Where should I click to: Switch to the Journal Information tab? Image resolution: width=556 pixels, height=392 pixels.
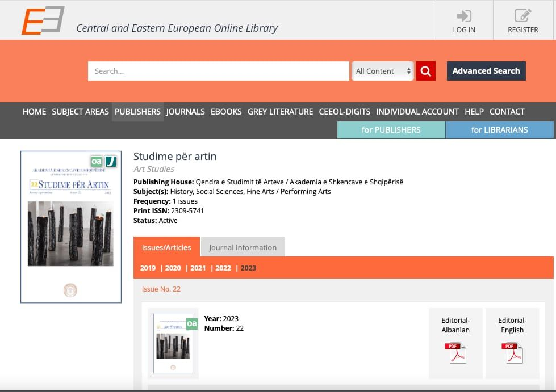(x=243, y=247)
